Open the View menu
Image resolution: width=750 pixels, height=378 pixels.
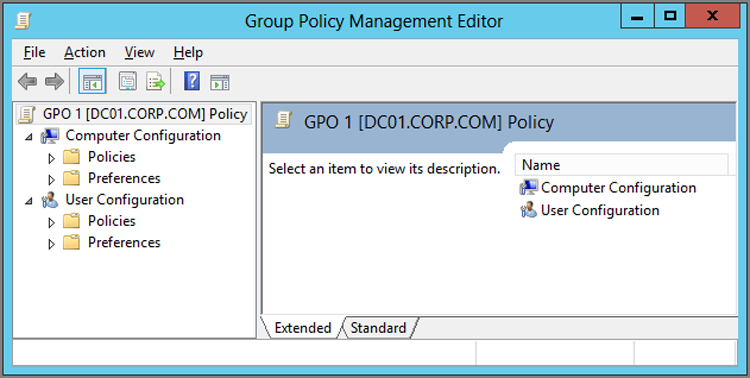click(x=139, y=52)
